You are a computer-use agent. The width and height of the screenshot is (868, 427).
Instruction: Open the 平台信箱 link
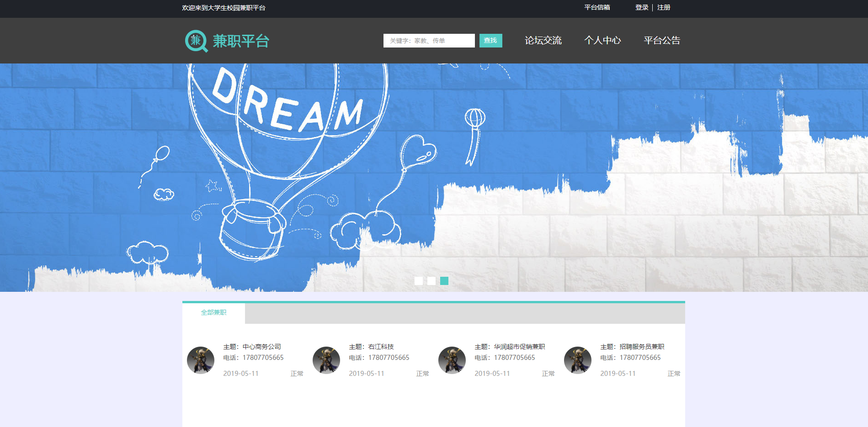pyautogui.click(x=597, y=8)
